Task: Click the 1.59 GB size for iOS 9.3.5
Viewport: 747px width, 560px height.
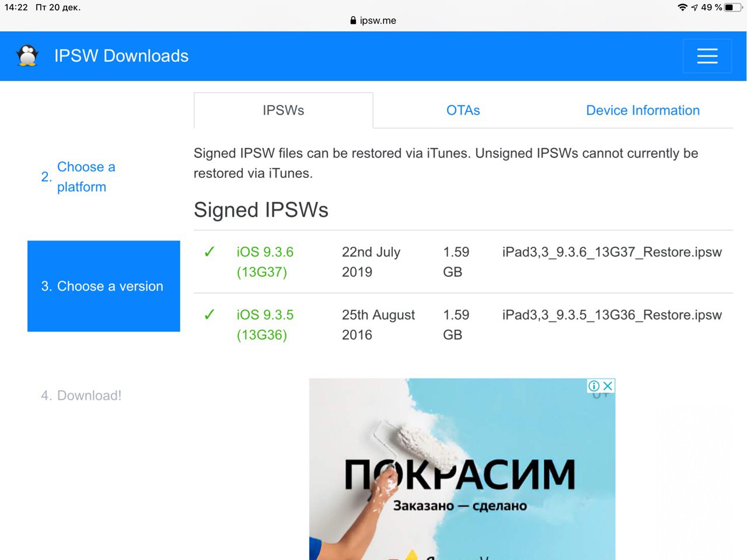Action: pos(456,325)
